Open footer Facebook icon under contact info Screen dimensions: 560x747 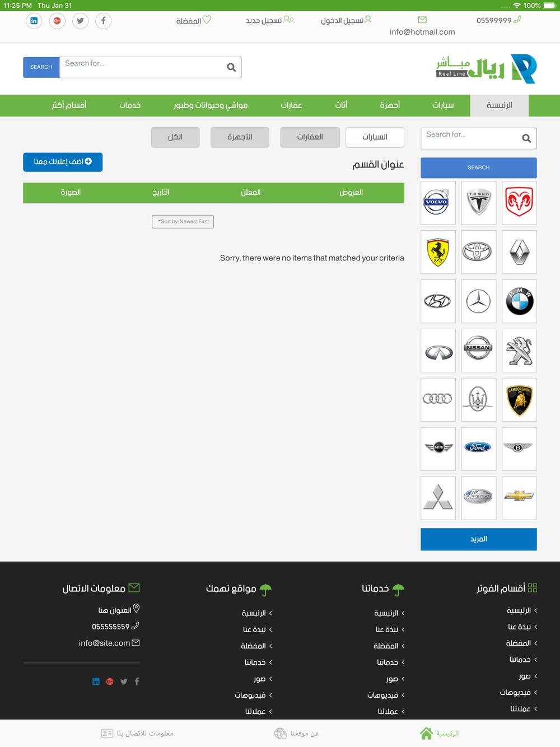[x=137, y=681]
